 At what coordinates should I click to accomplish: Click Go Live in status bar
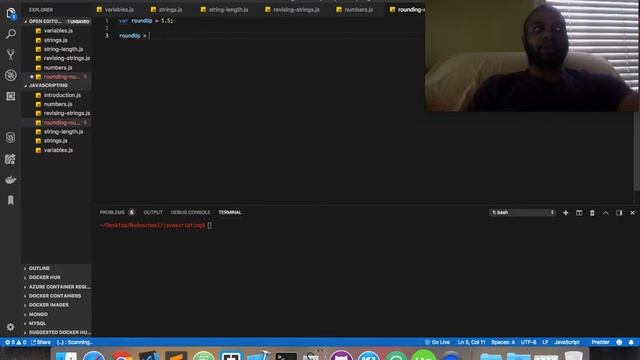437,342
